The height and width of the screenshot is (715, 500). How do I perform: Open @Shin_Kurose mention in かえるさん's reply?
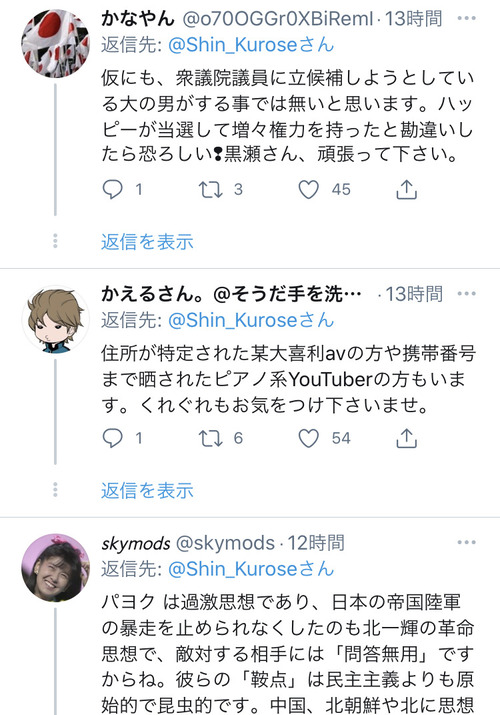[251, 320]
